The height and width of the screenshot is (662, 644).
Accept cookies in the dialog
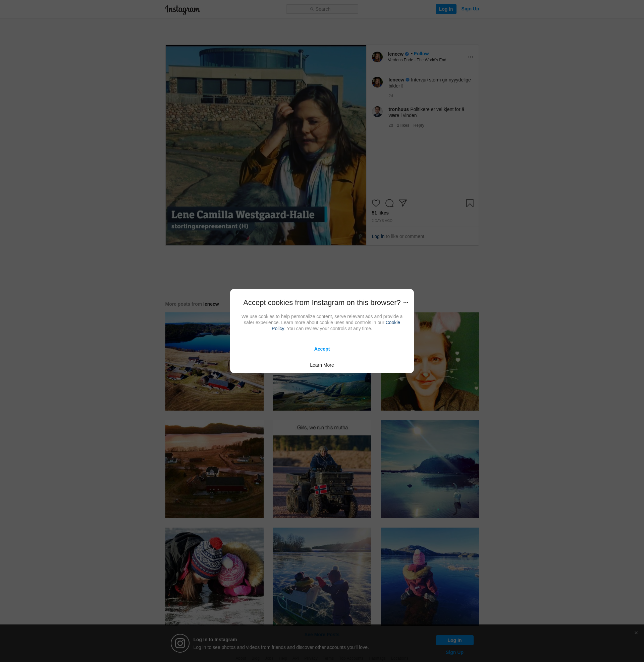click(x=322, y=349)
